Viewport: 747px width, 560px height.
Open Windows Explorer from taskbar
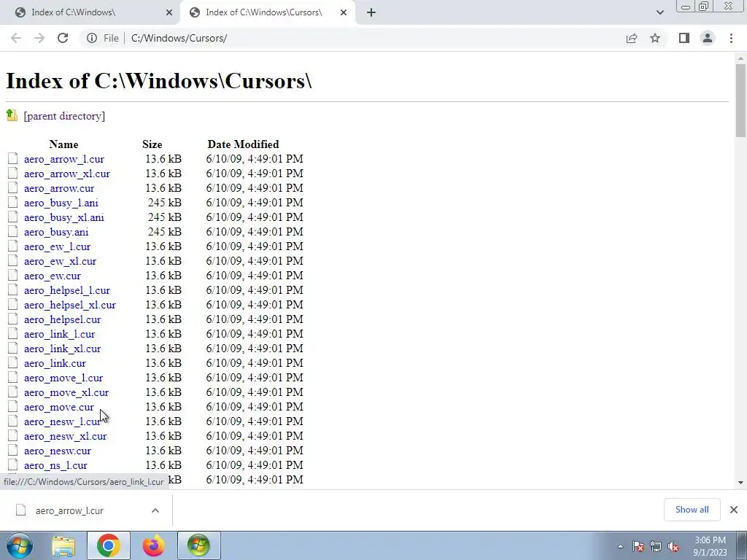pyautogui.click(x=63, y=545)
